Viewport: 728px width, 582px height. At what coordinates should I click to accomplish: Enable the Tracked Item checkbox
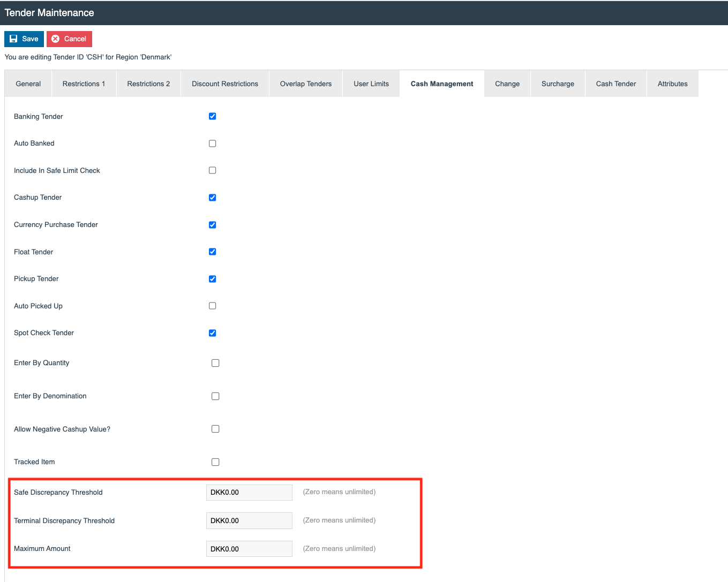point(215,462)
